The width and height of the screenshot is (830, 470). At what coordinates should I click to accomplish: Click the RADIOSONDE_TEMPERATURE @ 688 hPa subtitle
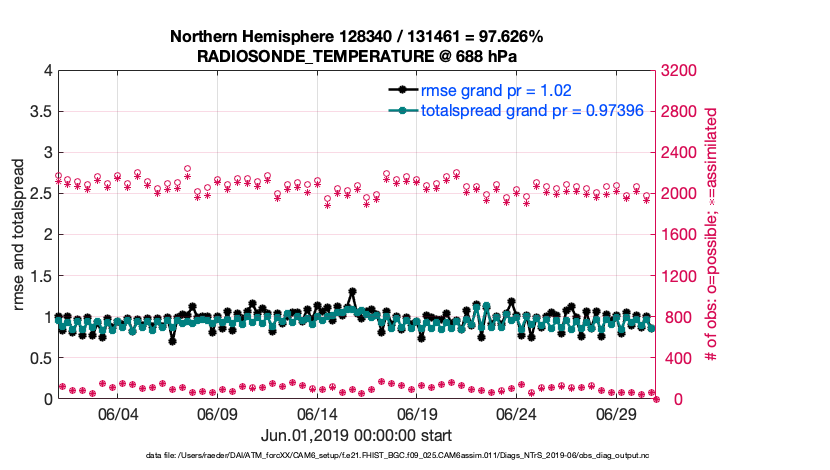[356, 56]
